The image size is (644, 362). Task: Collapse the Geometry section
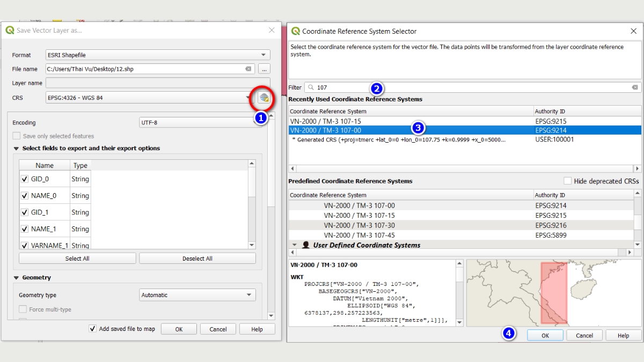(16, 278)
